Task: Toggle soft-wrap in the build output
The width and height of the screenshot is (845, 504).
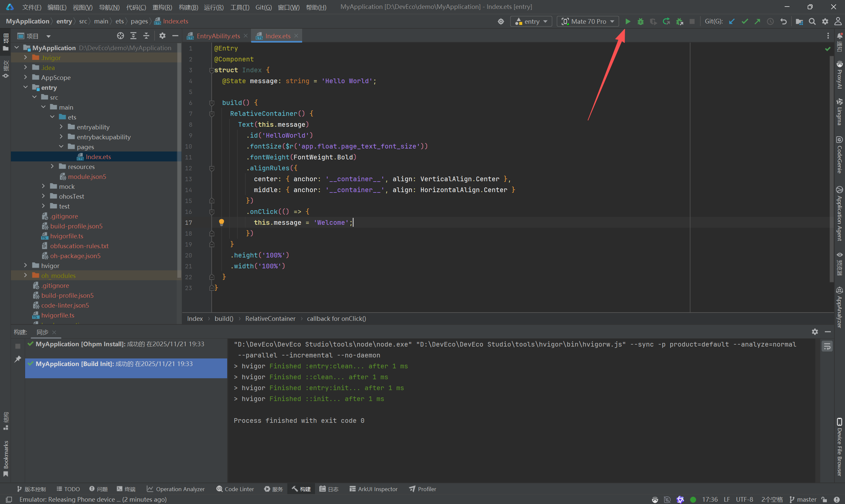Action: point(827,346)
